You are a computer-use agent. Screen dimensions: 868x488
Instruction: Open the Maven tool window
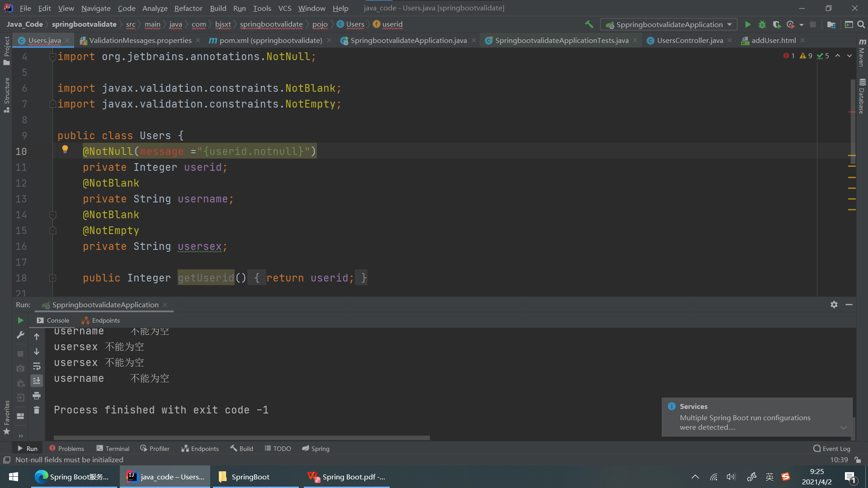point(862,53)
